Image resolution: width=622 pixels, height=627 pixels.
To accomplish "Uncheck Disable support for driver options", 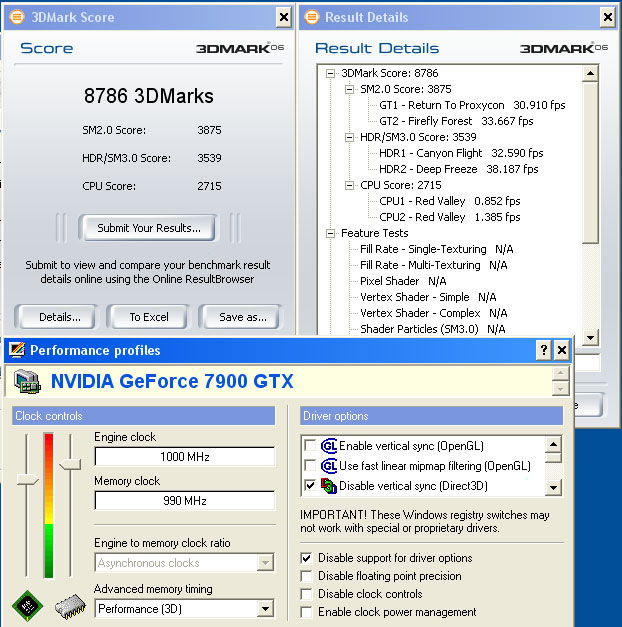I will 308,558.
